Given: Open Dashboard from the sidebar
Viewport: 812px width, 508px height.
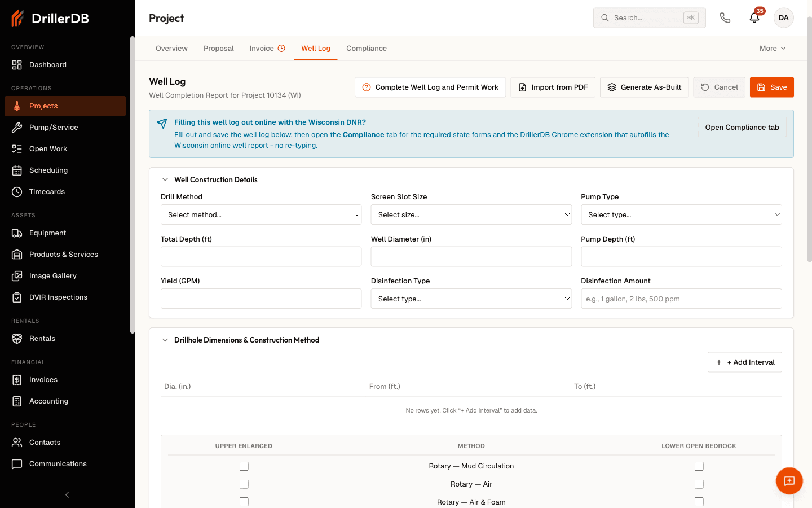Looking at the screenshot, I should click(x=65, y=65).
